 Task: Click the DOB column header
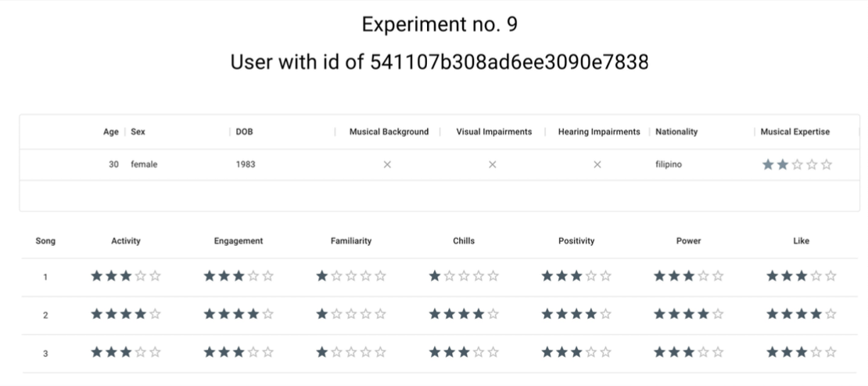tap(244, 132)
